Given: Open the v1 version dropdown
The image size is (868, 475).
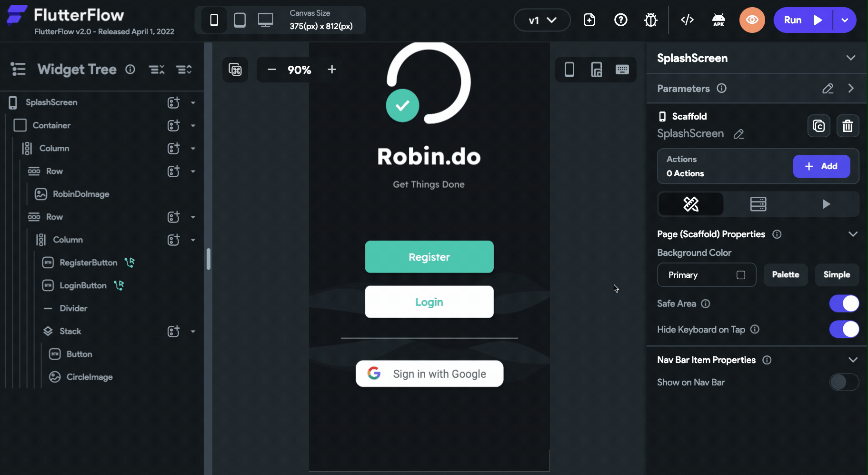Looking at the screenshot, I should (541, 20).
